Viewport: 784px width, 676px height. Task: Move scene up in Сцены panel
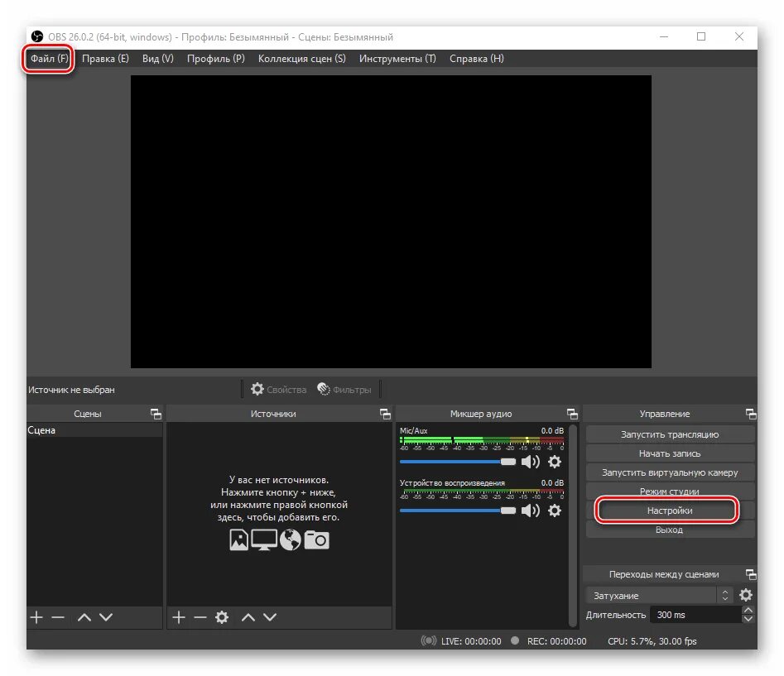point(84,617)
